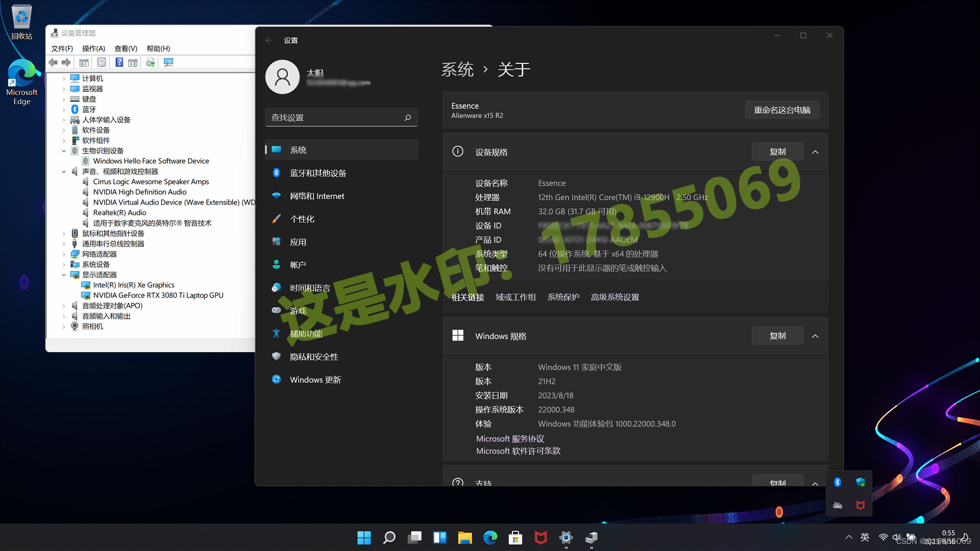Viewport: 980px width, 551px height.
Task: Click the search magnifier in settings search box
Action: [408, 118]
